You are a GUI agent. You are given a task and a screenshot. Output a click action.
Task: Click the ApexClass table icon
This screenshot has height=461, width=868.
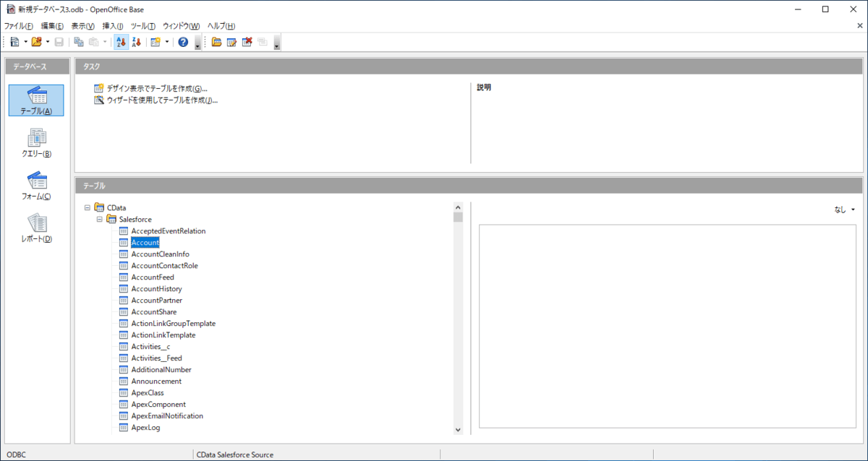point(123,392)
